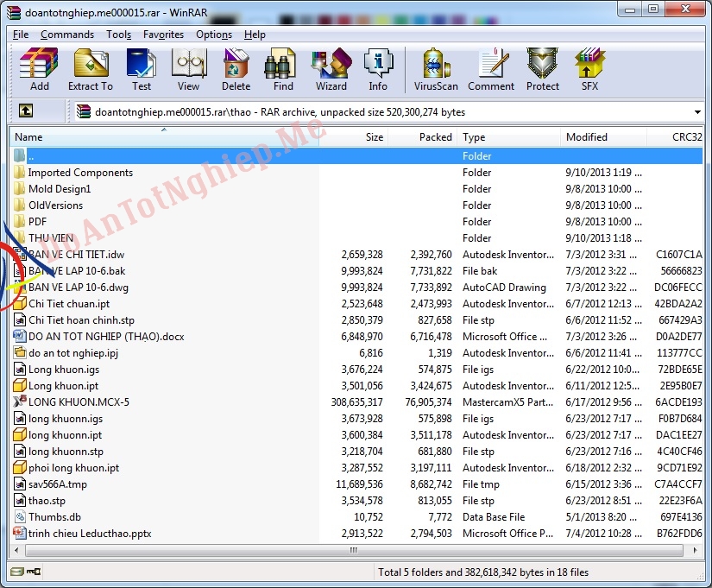Select the Thumbs.db file icon
This screenshot has height=588, width=712.
(20, 516)
